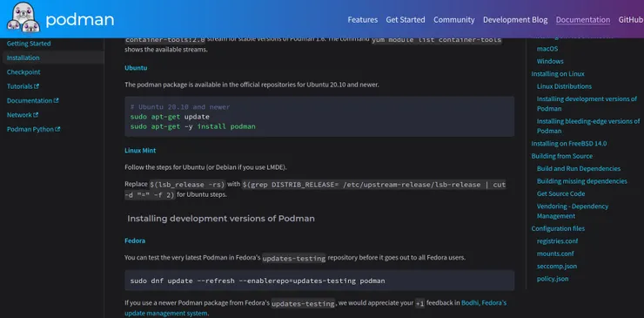Viewport: 644px width, 318px height.
Task: Open Development Blog in top navigation
Action: pos(515,20)
